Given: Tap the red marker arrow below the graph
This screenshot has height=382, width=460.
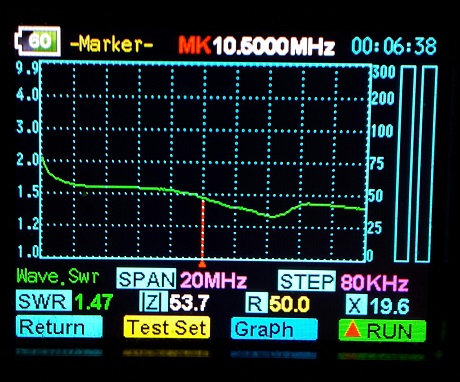Looking at the screenshot, I should (202, 264).
